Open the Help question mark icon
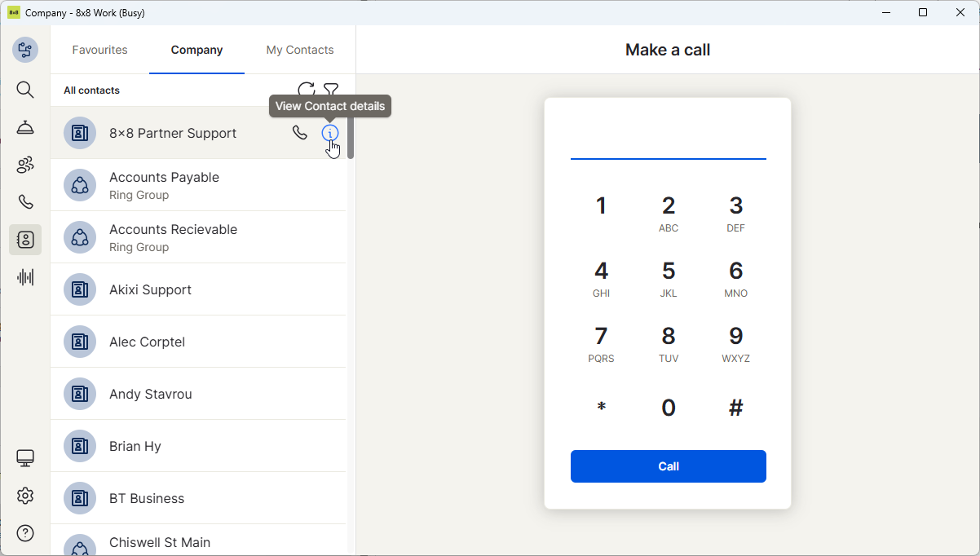The width and height of the screenshot is (980, 556). point(25,533)
